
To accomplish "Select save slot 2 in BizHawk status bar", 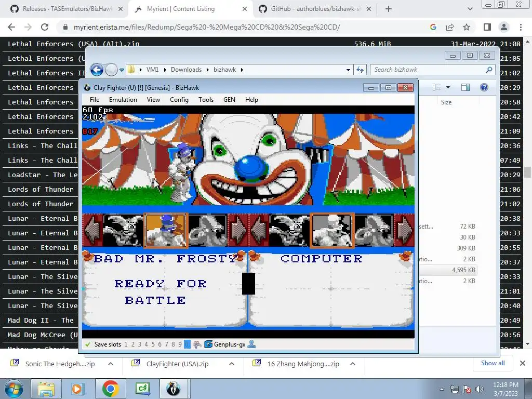I will (x=132, y=344).
